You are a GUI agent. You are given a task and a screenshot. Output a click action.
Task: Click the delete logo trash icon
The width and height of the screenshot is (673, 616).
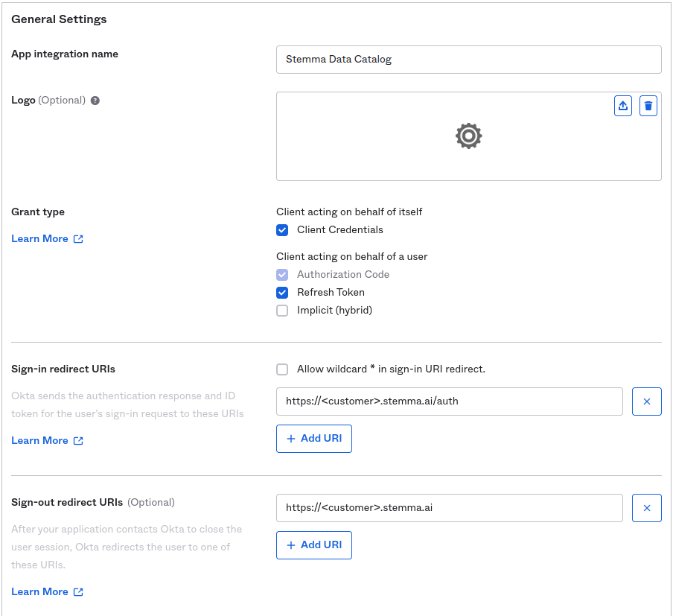(x=648, y=106)
